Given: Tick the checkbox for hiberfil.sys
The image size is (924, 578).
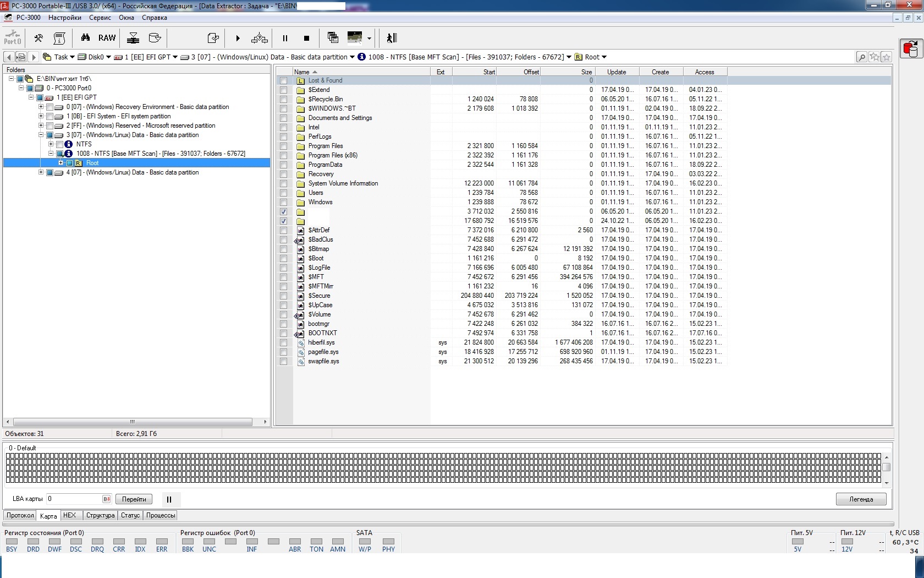Looking at the screenshot, I should [283, 342].
